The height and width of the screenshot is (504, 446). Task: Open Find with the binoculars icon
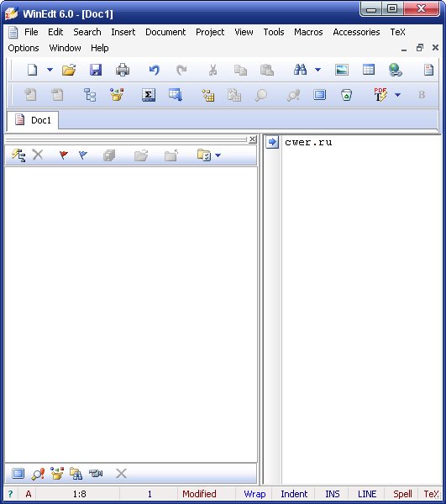pyautogui.click(x=300, y=70)
